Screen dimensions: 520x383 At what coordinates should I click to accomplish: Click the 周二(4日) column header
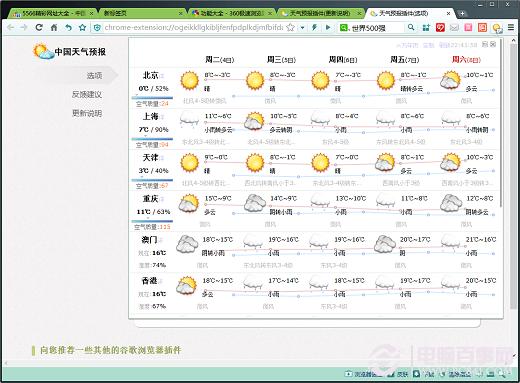click(220, 60)
